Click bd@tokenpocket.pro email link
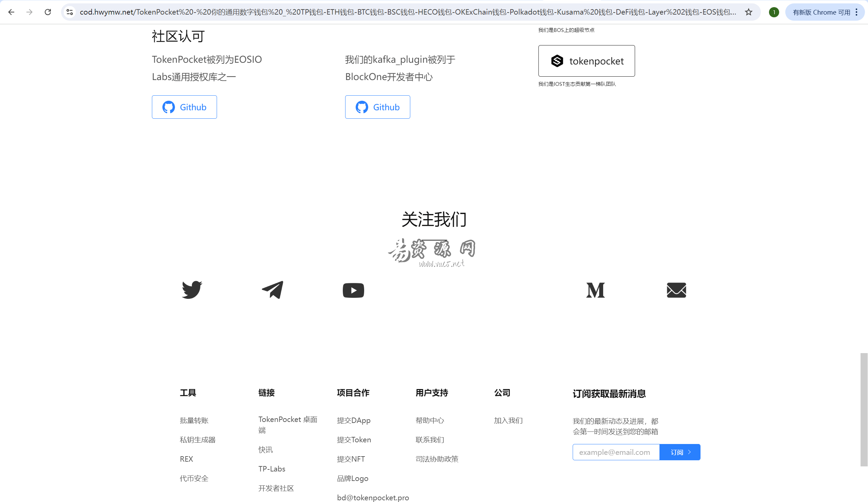 [x=373, y=498]
